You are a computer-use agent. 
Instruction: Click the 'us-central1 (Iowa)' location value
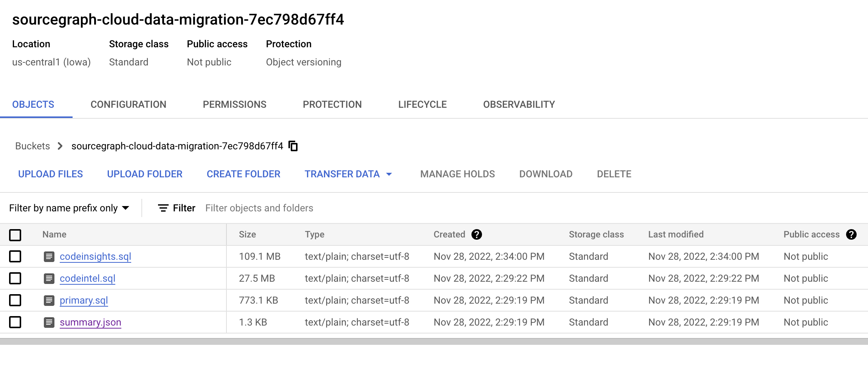coord(51,62)
